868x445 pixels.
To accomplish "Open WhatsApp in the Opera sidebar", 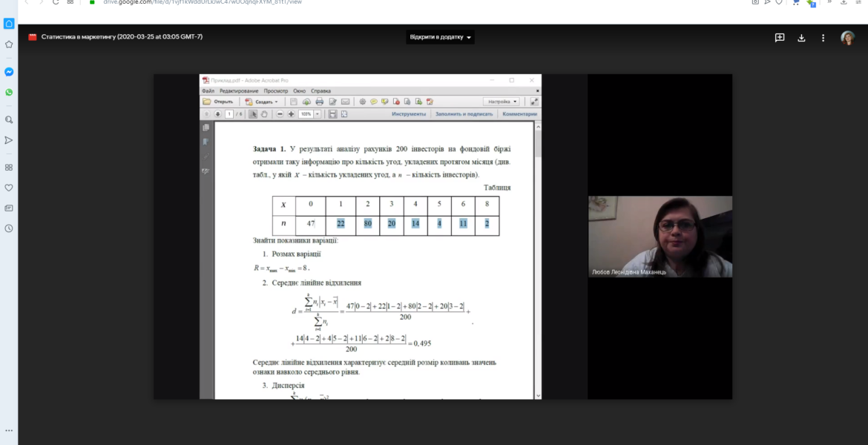I will click(x=9, y=93).
